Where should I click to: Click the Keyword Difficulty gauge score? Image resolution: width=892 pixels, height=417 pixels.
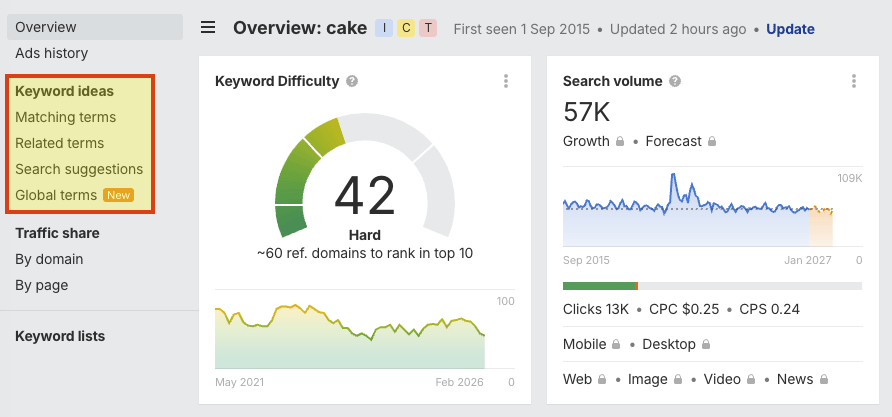[x=364, y=194]
